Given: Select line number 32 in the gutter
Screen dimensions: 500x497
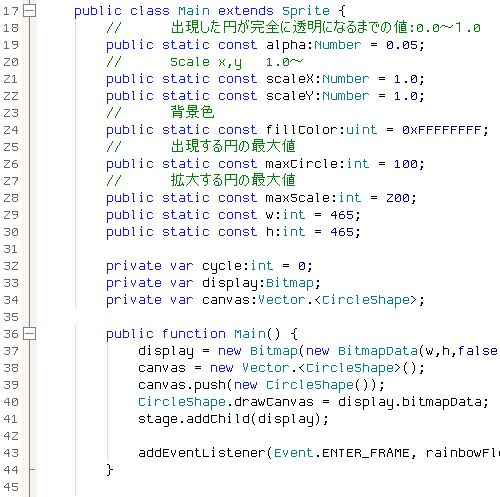Looking at the screenshot, I should click(x=11, y=266).
